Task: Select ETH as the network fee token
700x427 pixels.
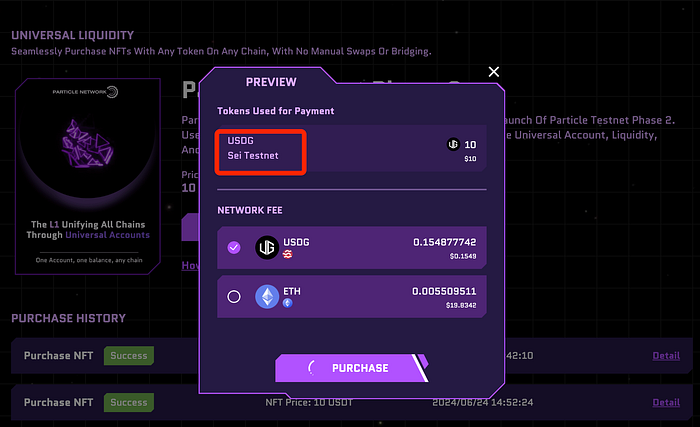Action: pos(234,296)
